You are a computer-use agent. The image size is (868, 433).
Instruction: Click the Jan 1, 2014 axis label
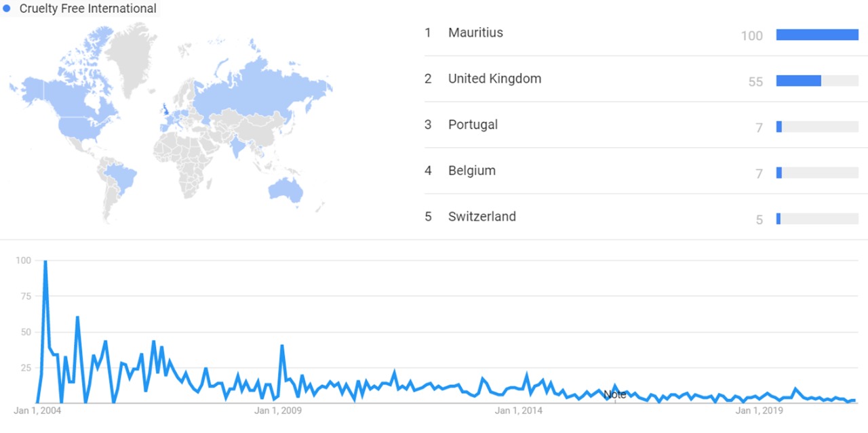(x=519, y=411)
